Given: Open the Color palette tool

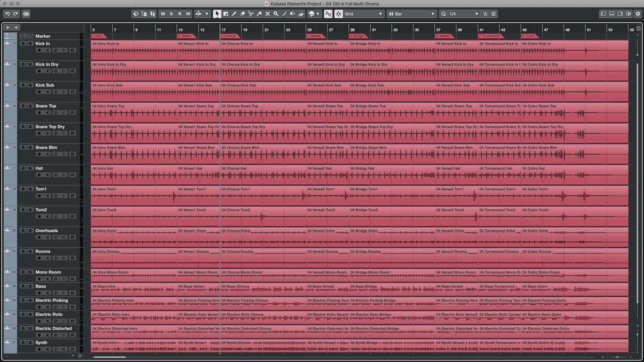Looking at the screenshot, I should [312, 14].
